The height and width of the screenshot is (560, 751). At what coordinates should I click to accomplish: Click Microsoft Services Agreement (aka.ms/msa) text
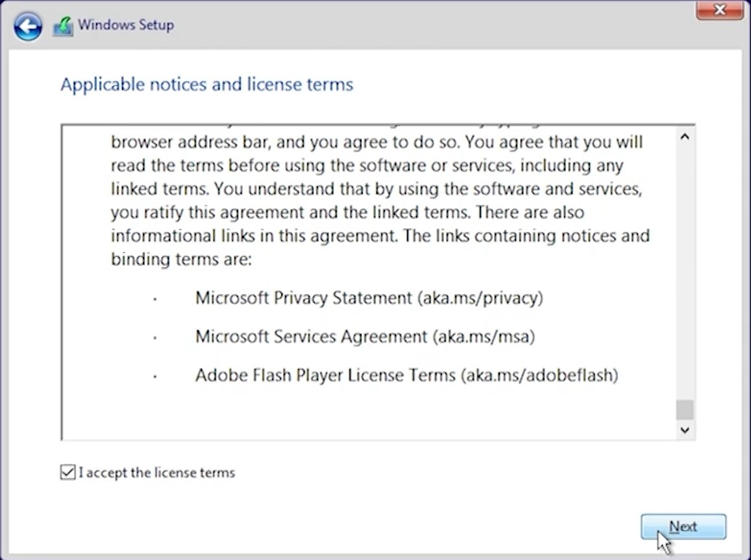coord(365,337)
